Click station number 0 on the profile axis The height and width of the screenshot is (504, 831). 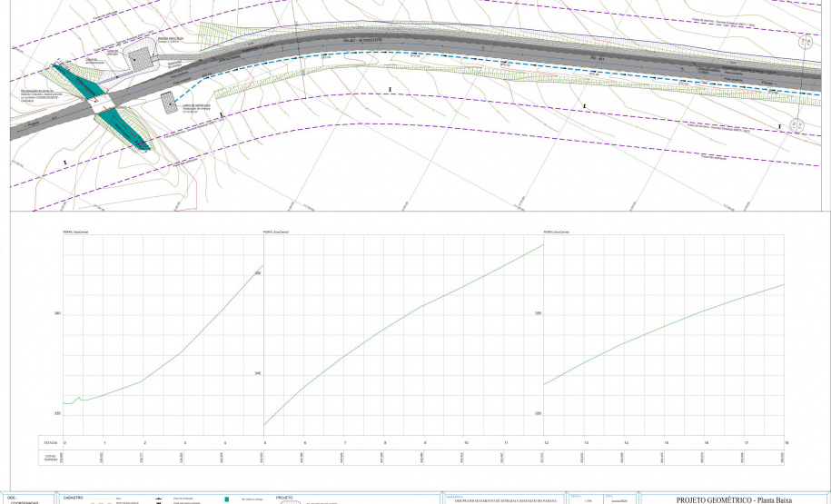point(64,442)
